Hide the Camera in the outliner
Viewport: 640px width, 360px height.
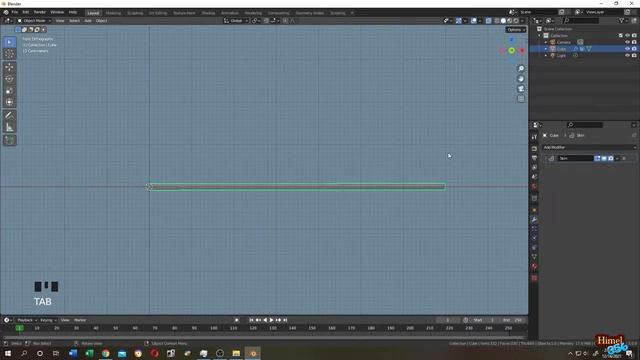(x=627, y=42)
